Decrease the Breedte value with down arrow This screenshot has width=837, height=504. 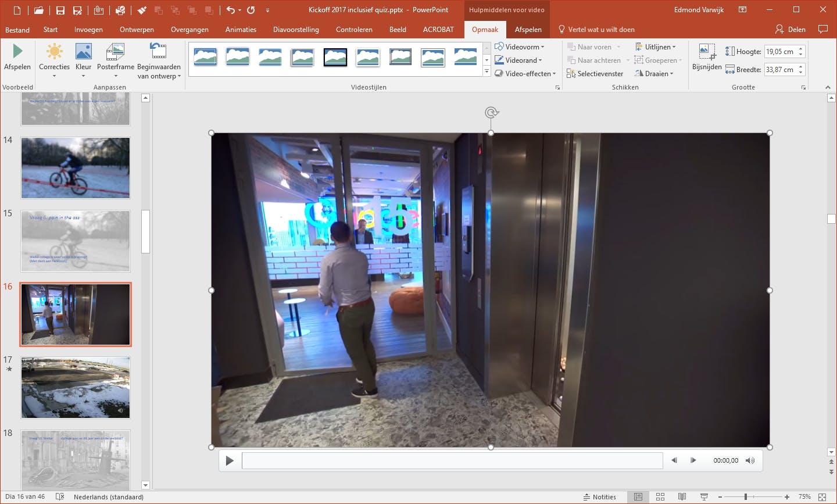coord(801,73)
